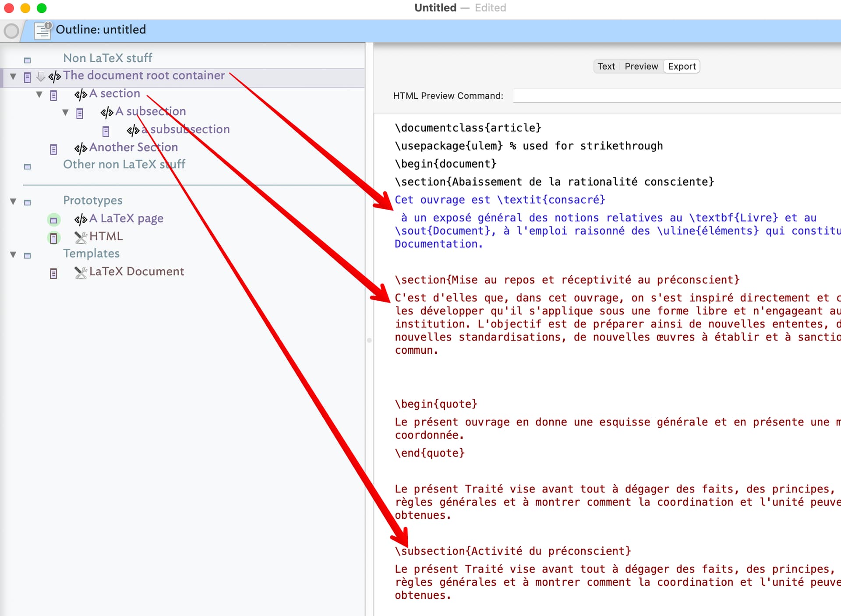
Task: Switch to the Preview tab
Action: pos(641,66)
